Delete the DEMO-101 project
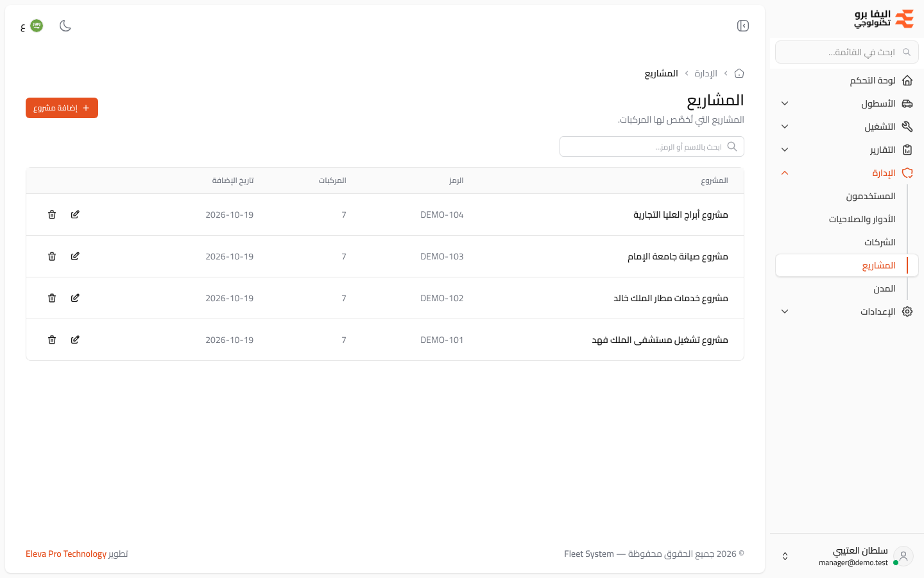Screen dimensions: 924x578 tap(52, 340)
